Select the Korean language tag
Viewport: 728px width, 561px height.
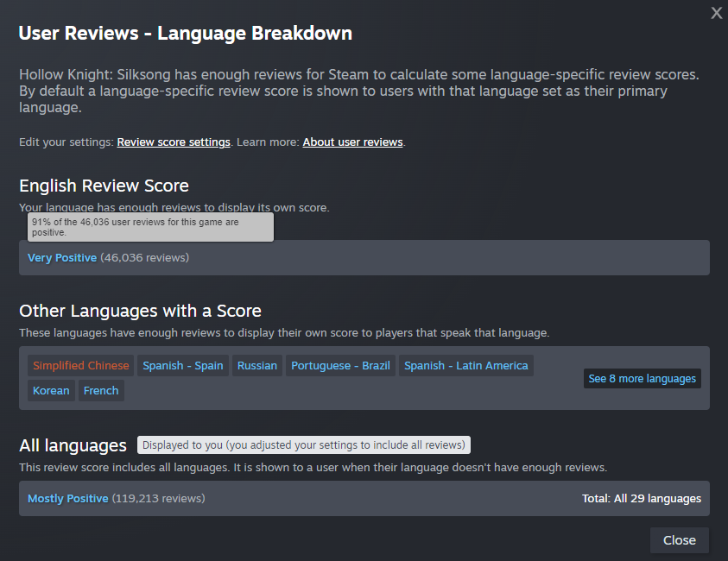[51, 391]
